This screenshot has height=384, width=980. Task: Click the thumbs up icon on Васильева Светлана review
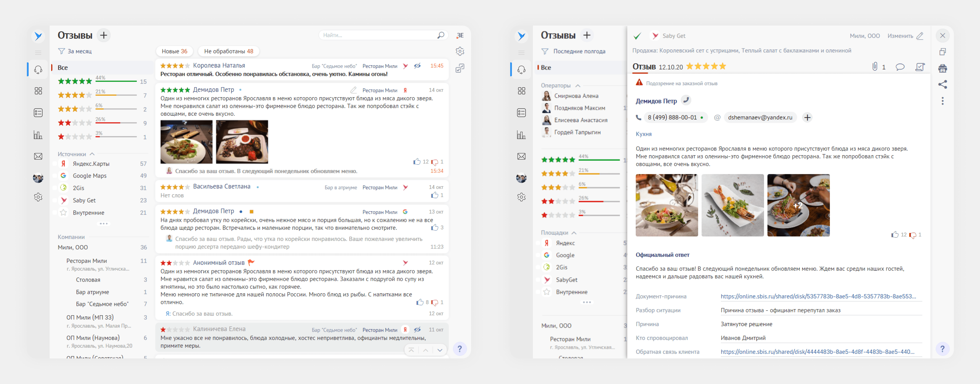point(434,195)
